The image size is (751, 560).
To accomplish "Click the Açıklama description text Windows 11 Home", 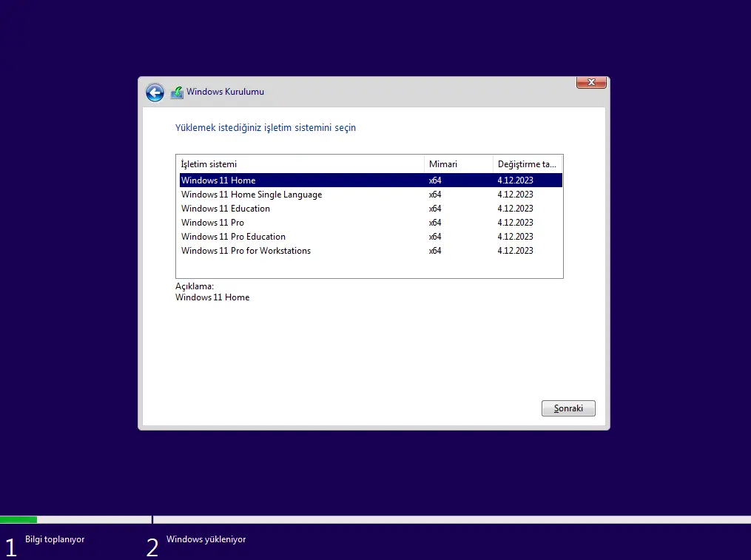I will pyautogui.click(x=212, y=297).
